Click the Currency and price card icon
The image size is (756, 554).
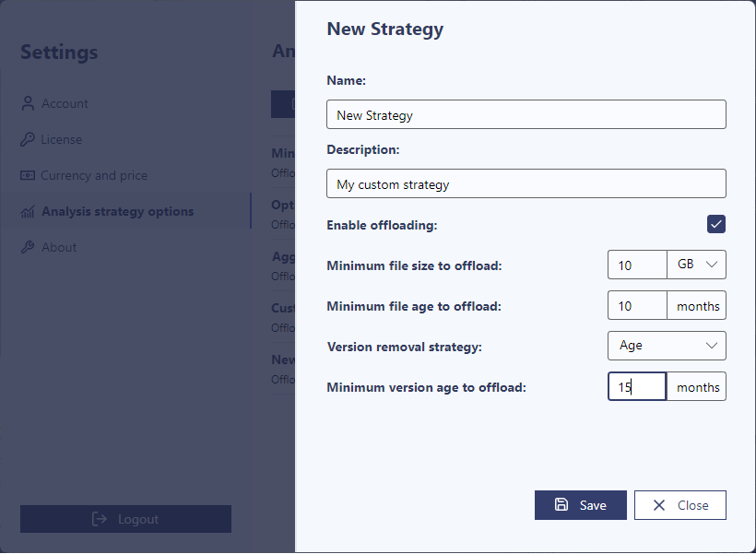[28, 175]
